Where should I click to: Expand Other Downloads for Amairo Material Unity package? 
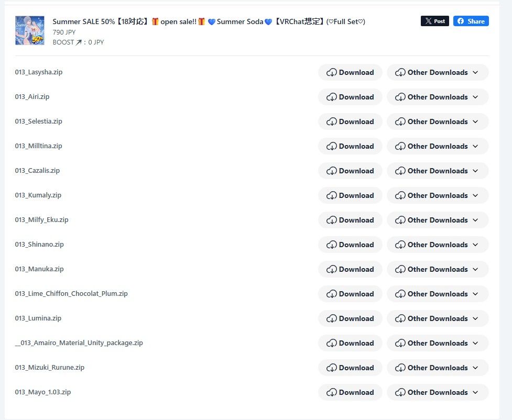[438, 343]
